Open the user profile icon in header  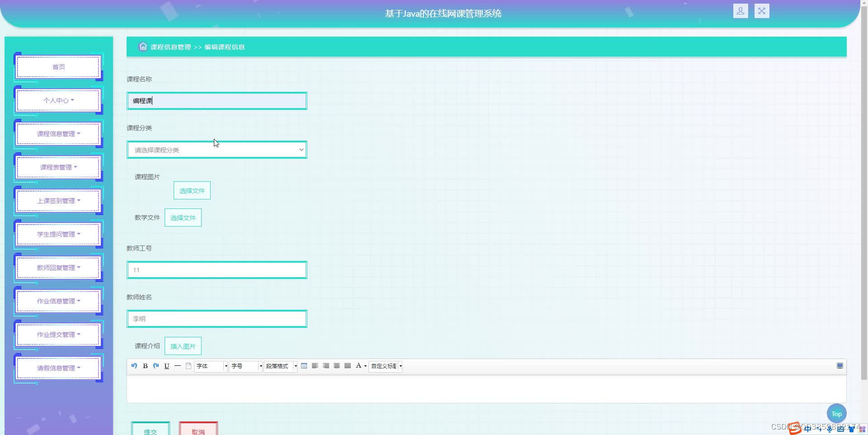tap(741, 11)
